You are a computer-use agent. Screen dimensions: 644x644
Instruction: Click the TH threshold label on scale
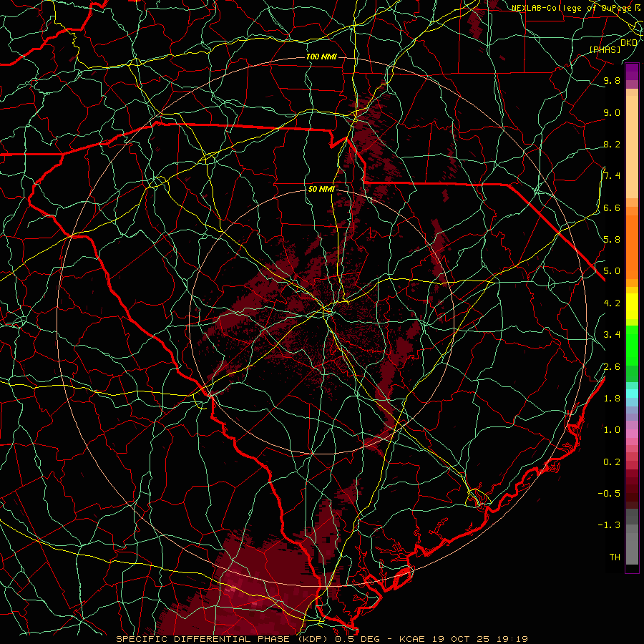click(615, 557)
